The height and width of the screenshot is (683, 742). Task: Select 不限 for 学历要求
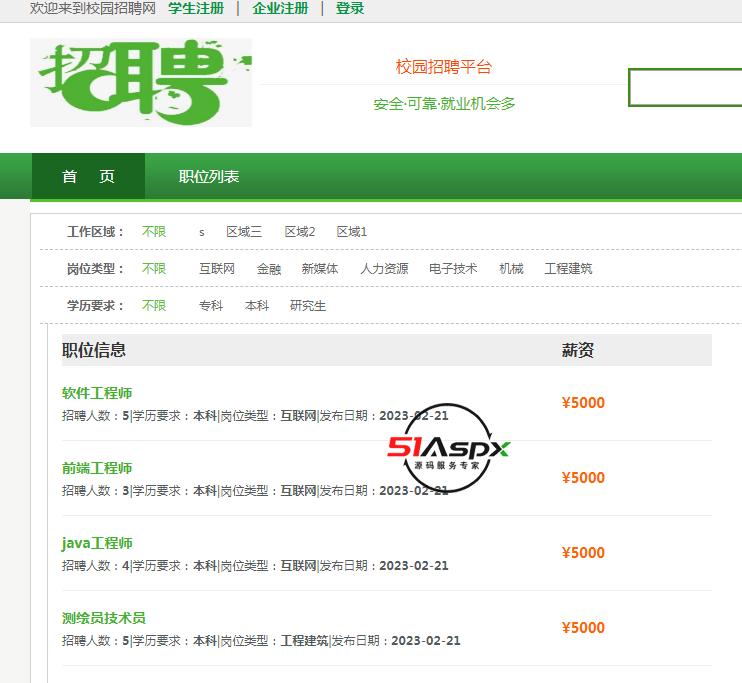pos(154,305)
